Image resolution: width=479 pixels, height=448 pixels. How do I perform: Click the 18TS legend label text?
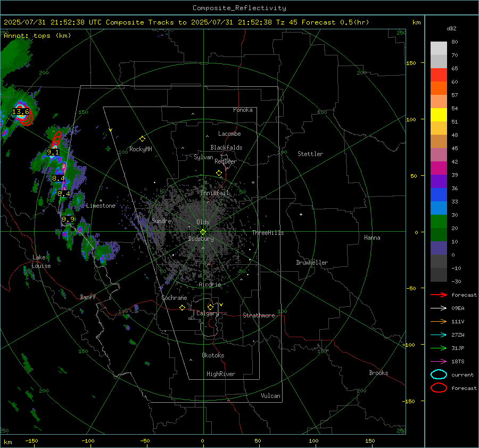pos(458,362)
